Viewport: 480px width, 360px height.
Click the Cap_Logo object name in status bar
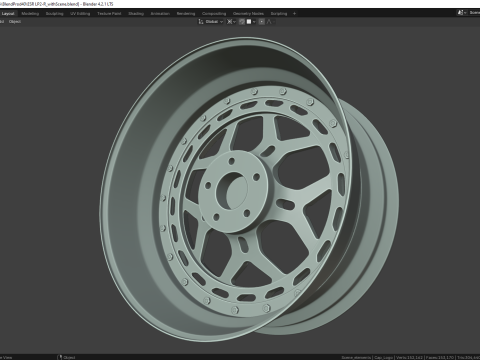[383, 357]
